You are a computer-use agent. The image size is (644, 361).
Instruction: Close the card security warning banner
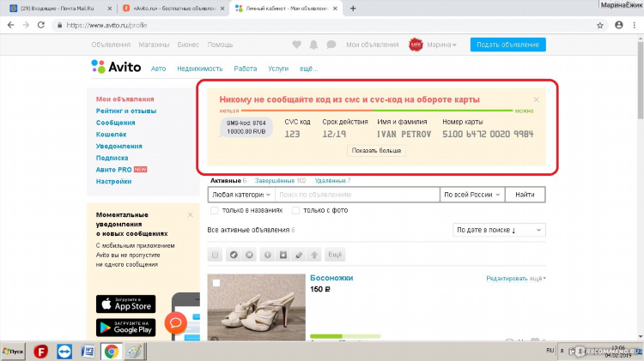537,99
